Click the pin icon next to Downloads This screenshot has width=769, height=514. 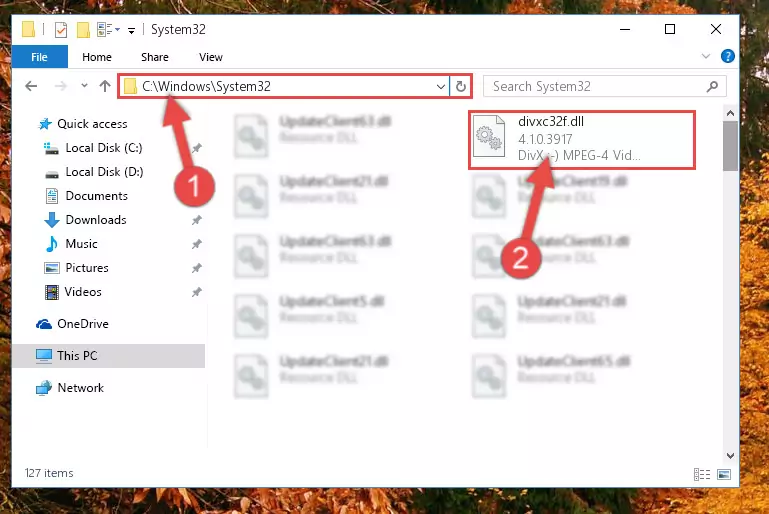(197, 220)
